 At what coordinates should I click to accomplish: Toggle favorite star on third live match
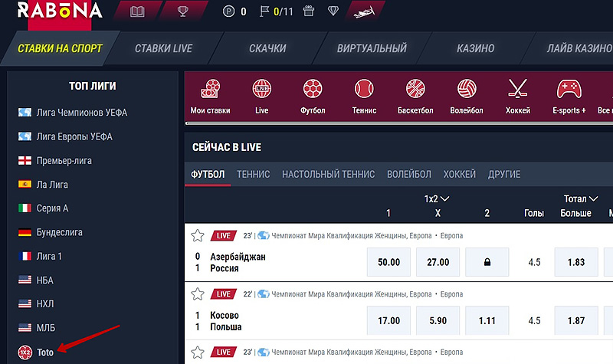(198, 352)
